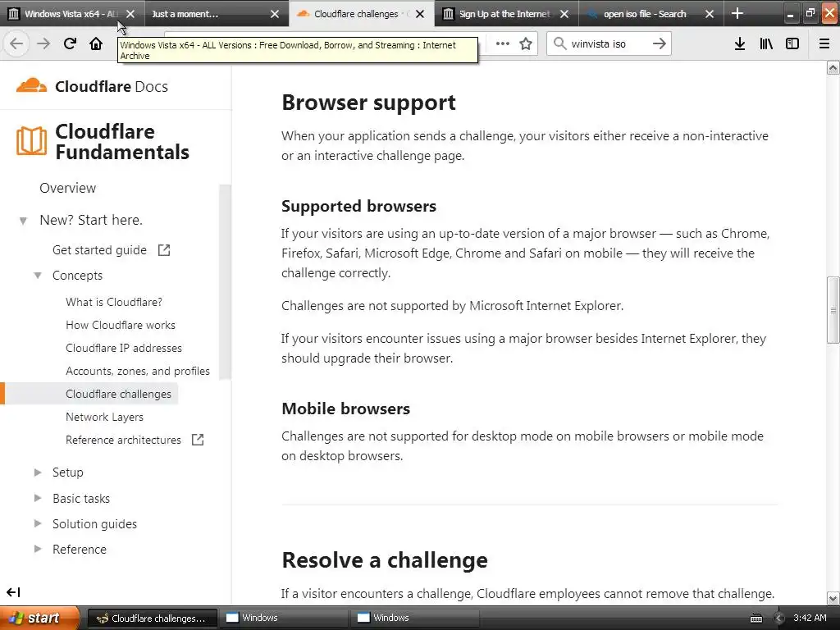Viewport: 840px width, 630px height.
Task: Click scrollbar up arrow
Action: coord(833,67)
